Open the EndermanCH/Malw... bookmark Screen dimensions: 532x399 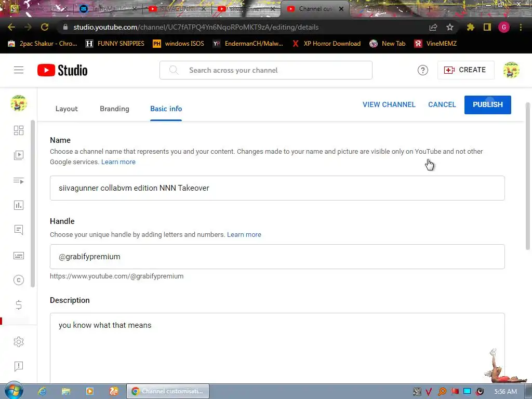click(248, 44)
